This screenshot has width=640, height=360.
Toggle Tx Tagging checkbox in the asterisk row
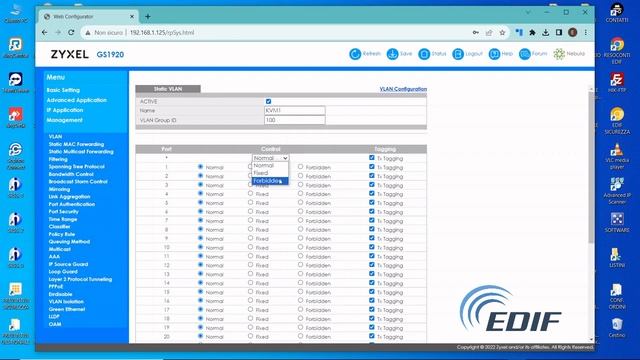click(x=371, y=158)
